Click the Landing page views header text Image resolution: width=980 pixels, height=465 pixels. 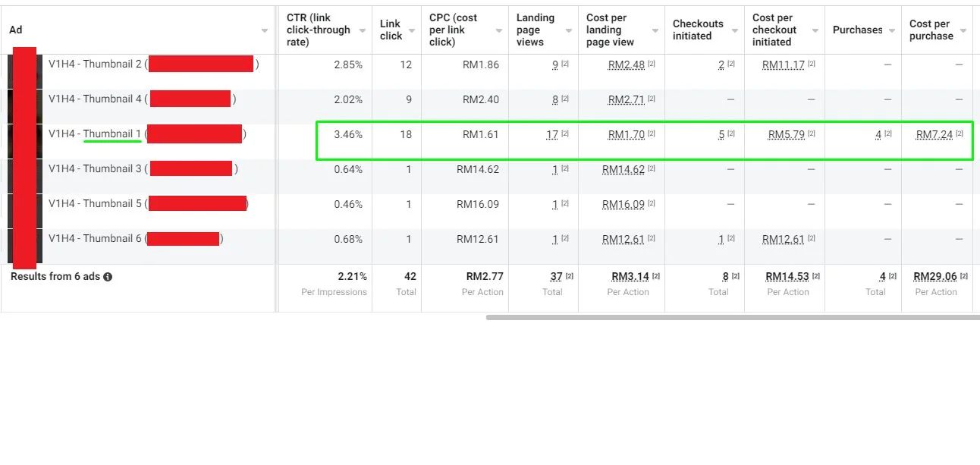536,30
